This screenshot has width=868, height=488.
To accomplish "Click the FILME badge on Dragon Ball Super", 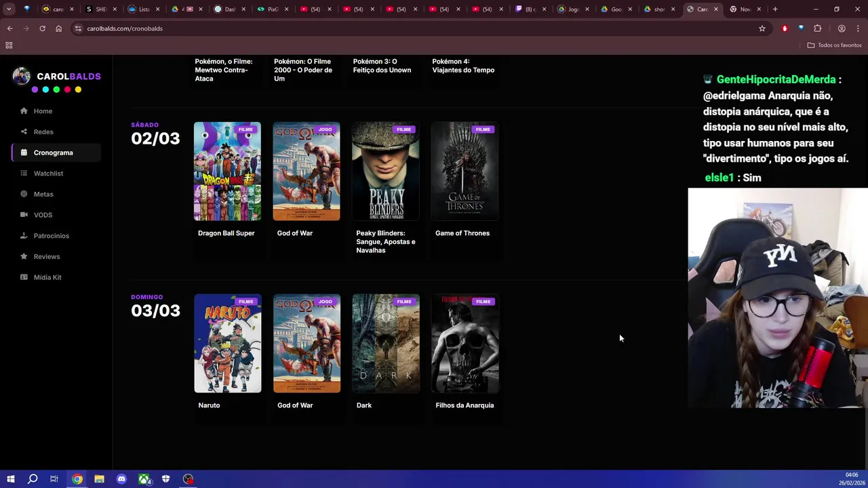I will [x=245, y=129].
